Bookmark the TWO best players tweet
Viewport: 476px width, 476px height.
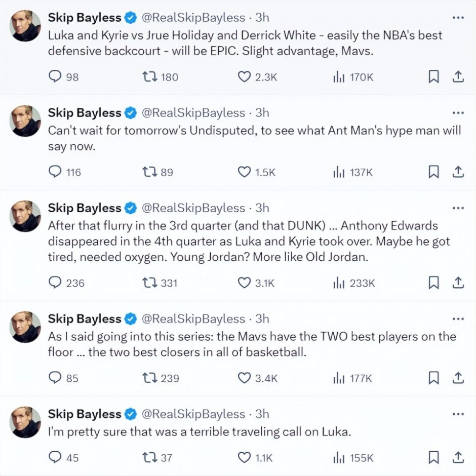(x=433, y=378)
